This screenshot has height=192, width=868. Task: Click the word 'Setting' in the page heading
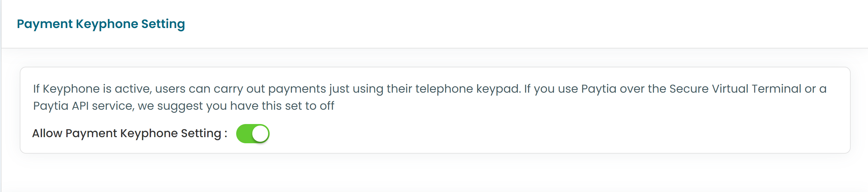[163, 24]
